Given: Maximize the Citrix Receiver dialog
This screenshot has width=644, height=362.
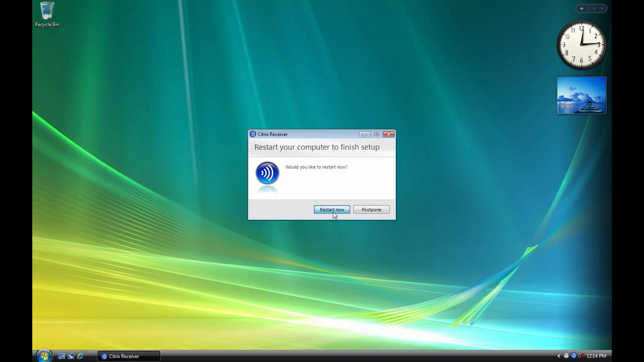Looking at the screenshot, I should [x=376, y=134].
